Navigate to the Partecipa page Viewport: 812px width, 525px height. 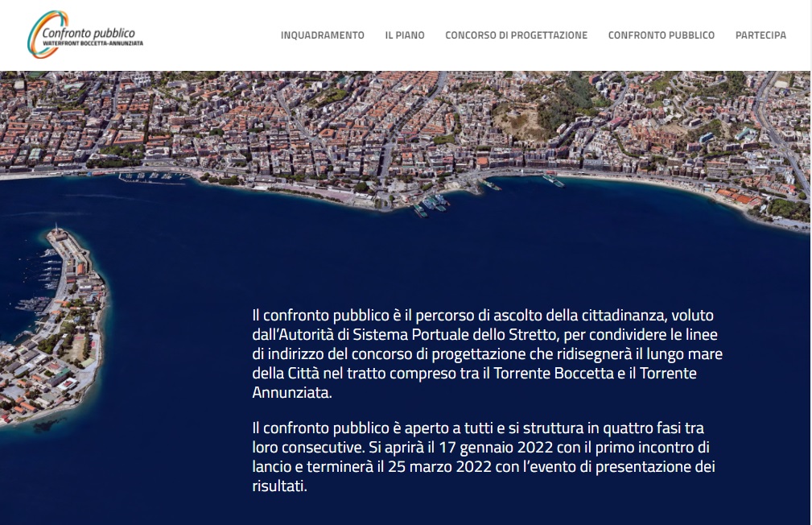click(x=760, y=35)
